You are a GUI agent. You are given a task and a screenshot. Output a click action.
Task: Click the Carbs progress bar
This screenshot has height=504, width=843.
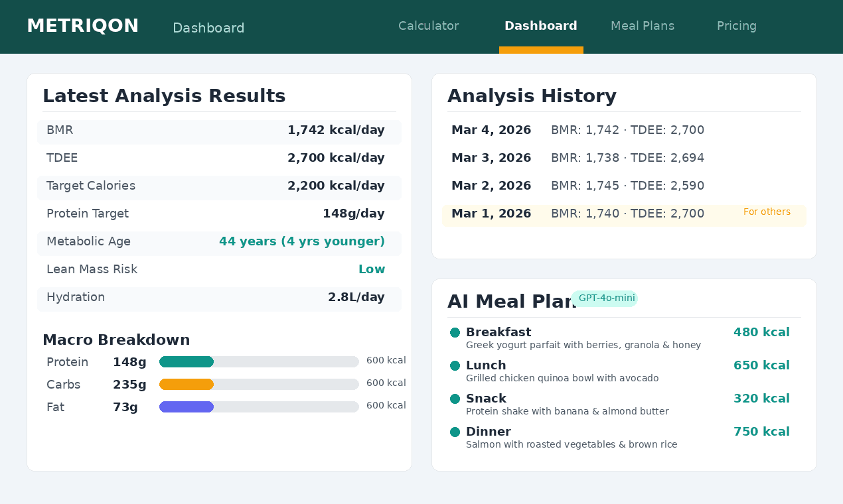pyautogui.click(x=259, y=384)
